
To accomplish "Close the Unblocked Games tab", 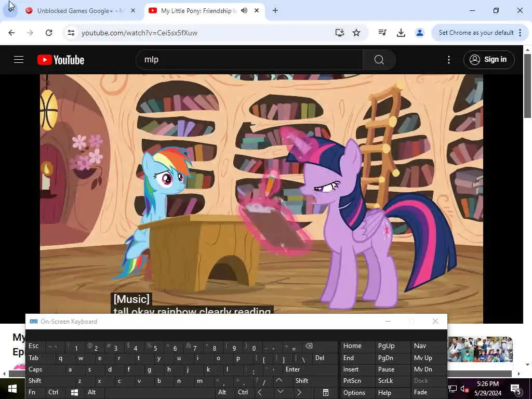I will 133,10.
